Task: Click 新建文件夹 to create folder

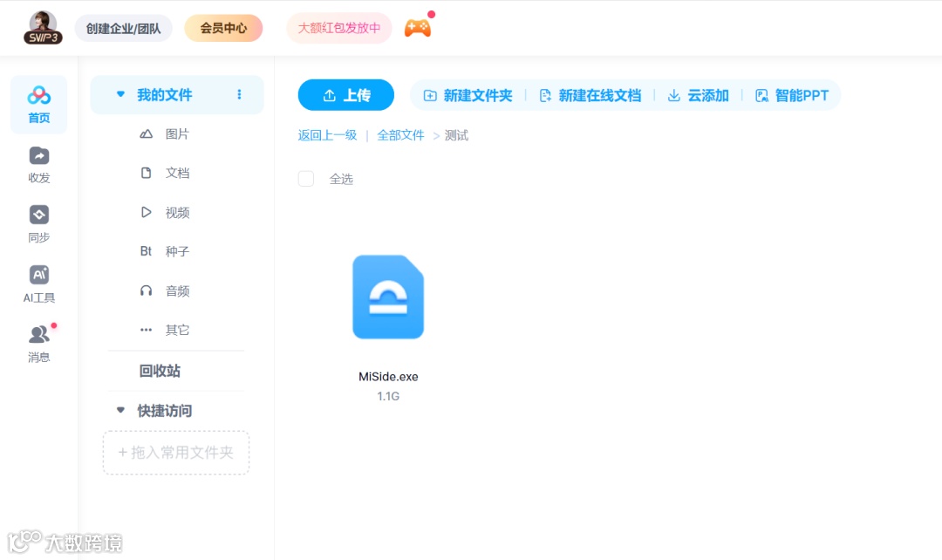Action: click(x=468, y=96)
